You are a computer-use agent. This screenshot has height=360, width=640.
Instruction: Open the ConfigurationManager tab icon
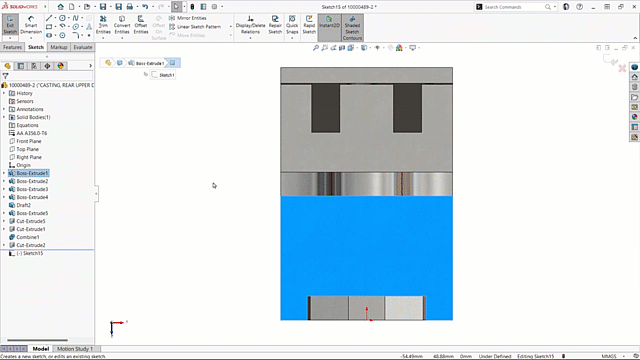[34, 66]
